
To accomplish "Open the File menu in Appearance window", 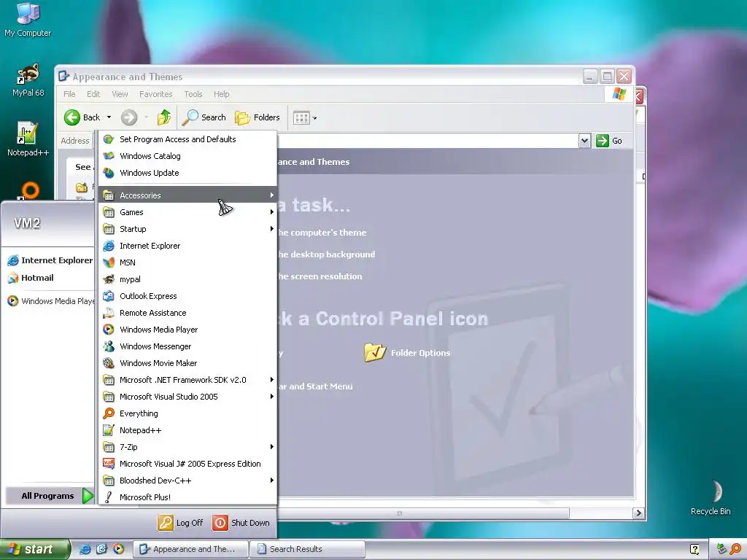I will point(69,94).
